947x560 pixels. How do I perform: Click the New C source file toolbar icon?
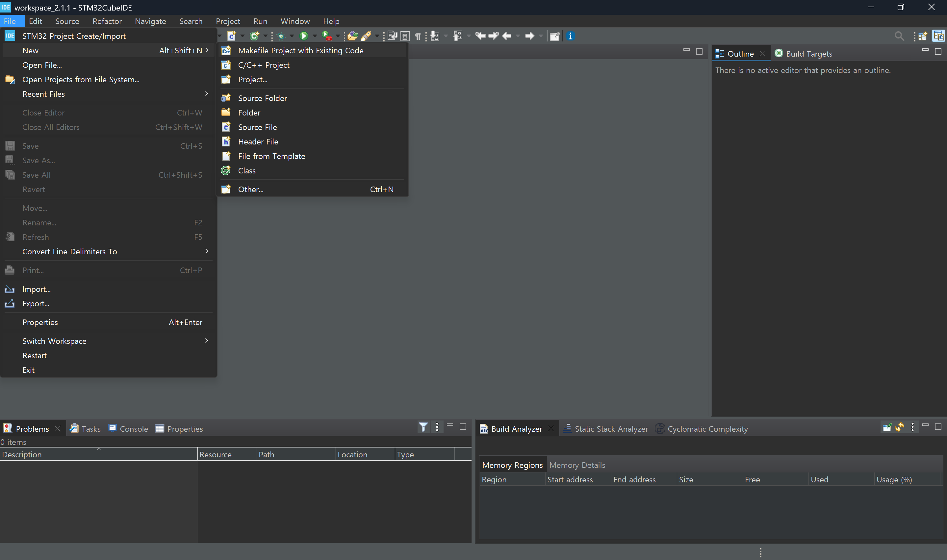point(231,36)
